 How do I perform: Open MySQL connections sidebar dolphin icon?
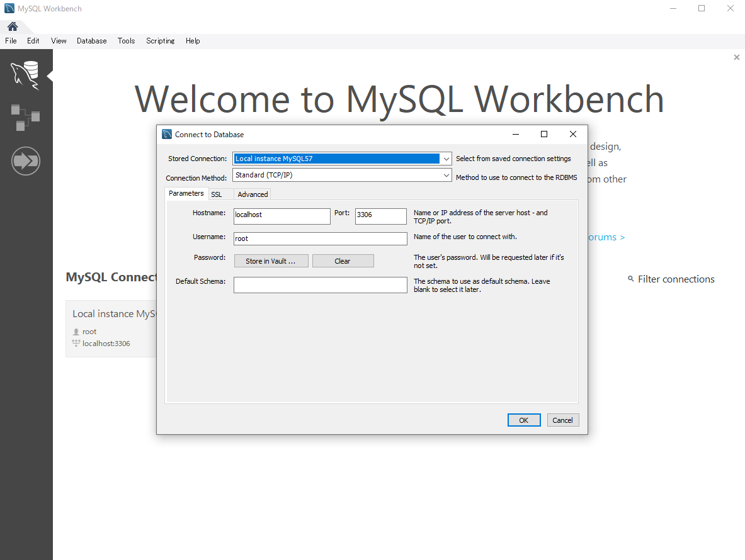click(x=25, y=76)
